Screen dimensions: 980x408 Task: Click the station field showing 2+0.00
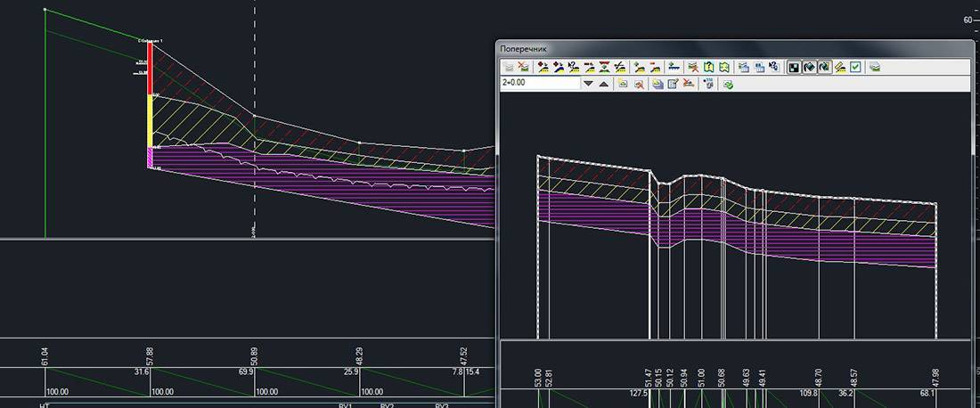[540, 84]
